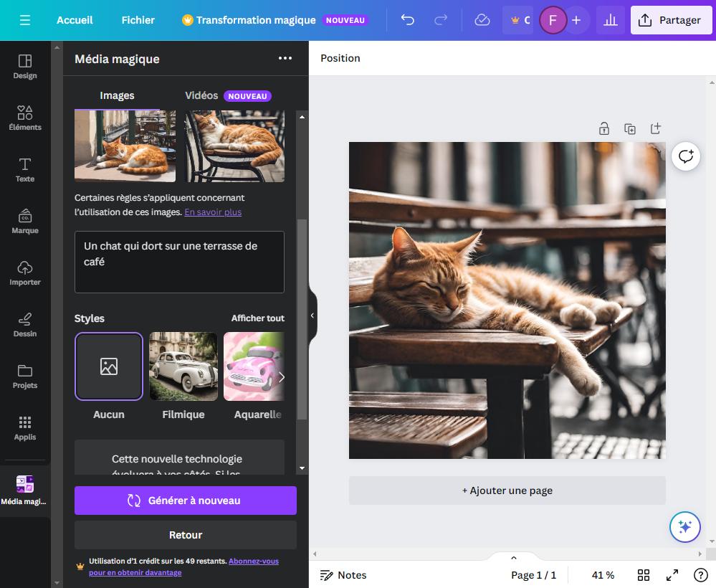Select the Aucun style option
The width and height of the screenshot is (716, 588).
(x=108, y=366)
